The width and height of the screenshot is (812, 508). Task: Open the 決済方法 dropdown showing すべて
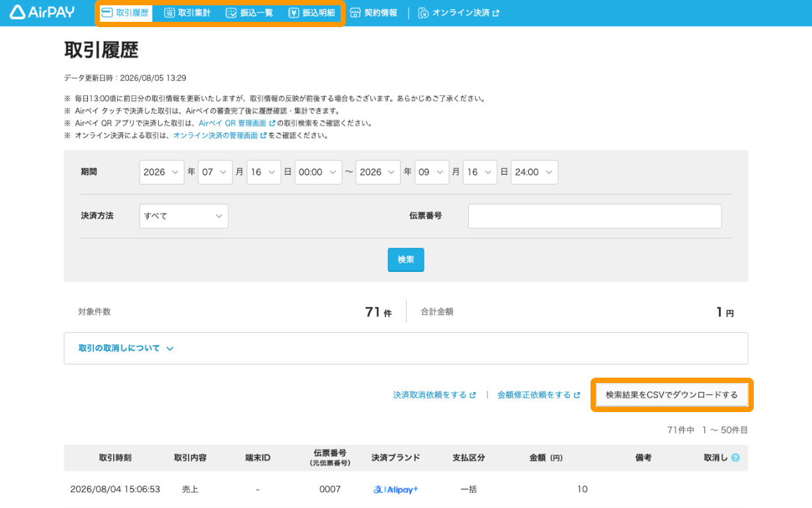coord(184,216)
